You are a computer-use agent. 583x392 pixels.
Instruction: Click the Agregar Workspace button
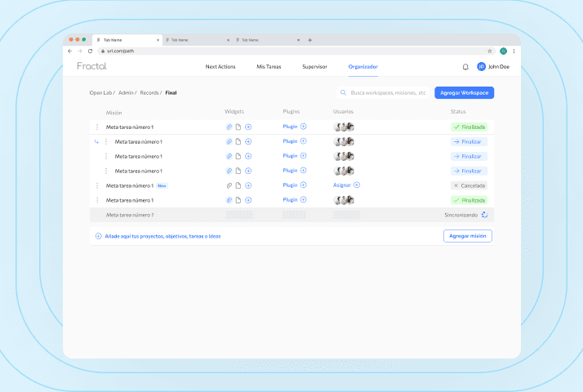coord(464,92)
